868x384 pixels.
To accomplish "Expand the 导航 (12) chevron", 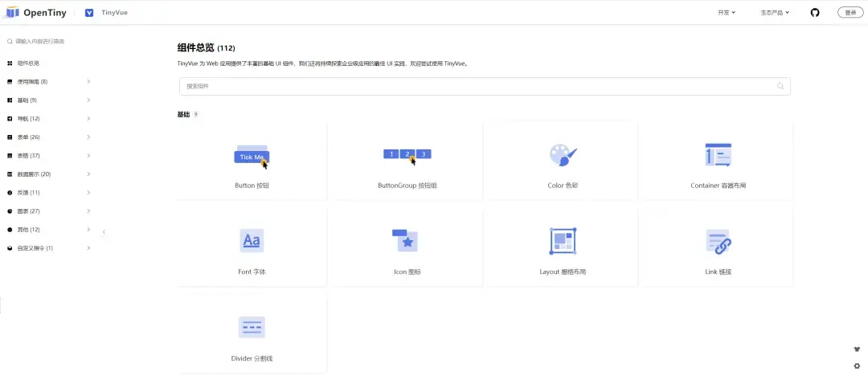I will [88, 119].
